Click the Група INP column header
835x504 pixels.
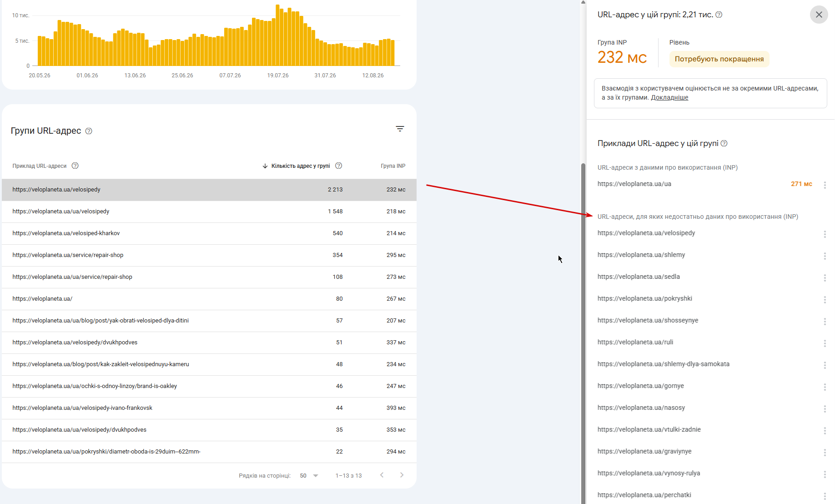coord(393,166)
